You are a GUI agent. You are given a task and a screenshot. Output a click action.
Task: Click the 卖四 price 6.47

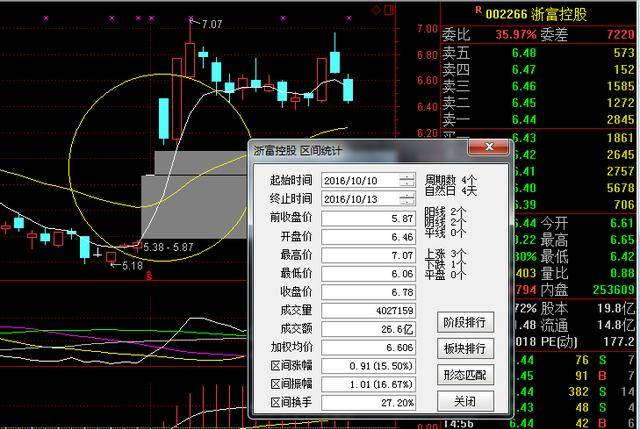pyautogui.click(x=524, y=69)
